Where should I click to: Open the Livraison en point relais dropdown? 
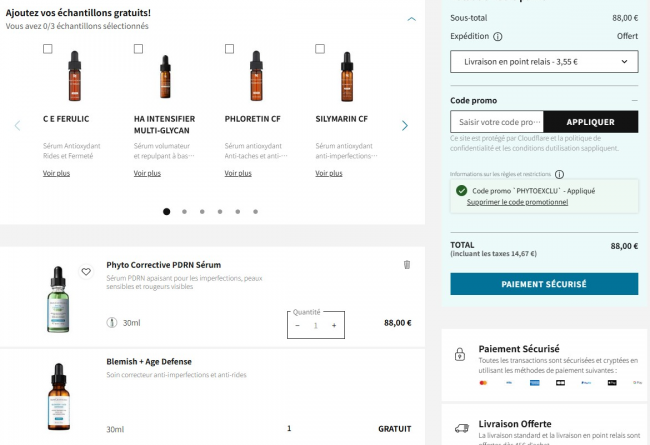click(x=544, y=62)
